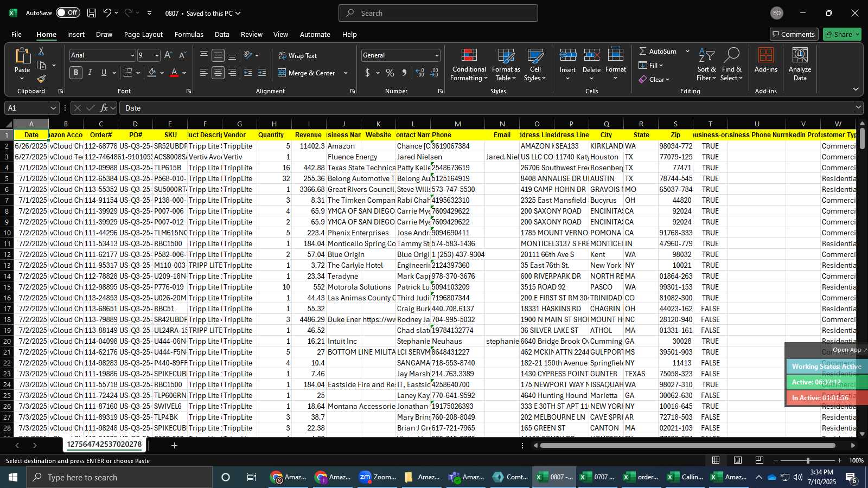Screen dimensions: 868x488
Task: Switch to Page Break Preview in status bar
Action: (x=759, y=460)
